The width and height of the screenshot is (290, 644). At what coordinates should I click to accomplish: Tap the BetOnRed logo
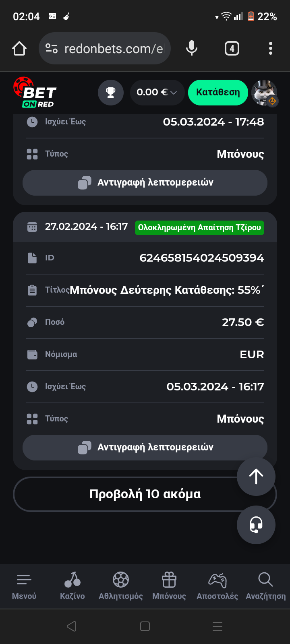(x=35, y=93)
